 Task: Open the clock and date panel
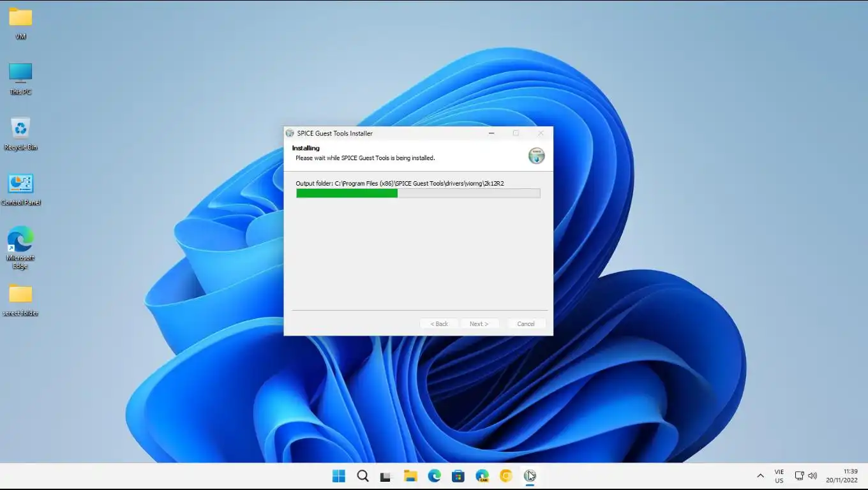(x=842, y=476)
